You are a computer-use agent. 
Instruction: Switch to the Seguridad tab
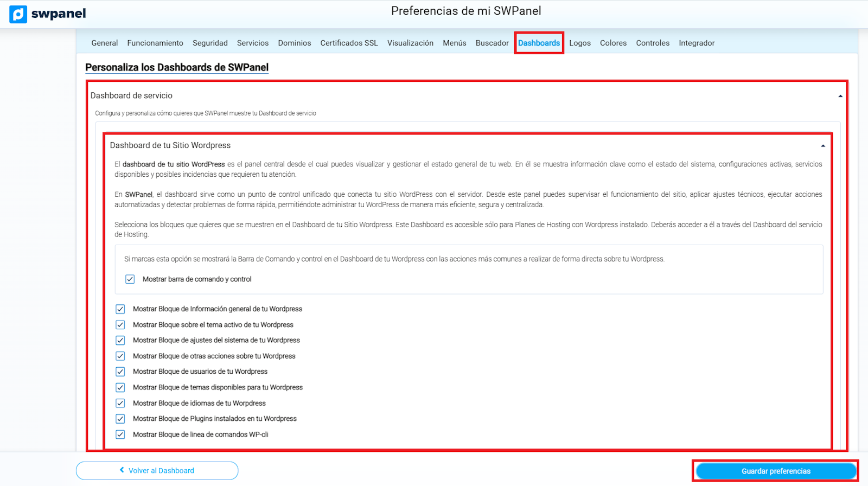coord(210,43)
